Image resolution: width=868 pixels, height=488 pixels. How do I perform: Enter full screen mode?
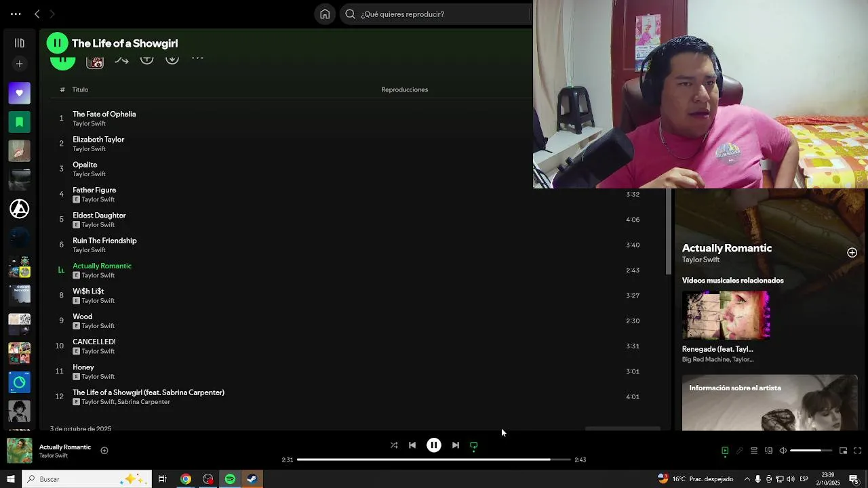pos(857,451)
